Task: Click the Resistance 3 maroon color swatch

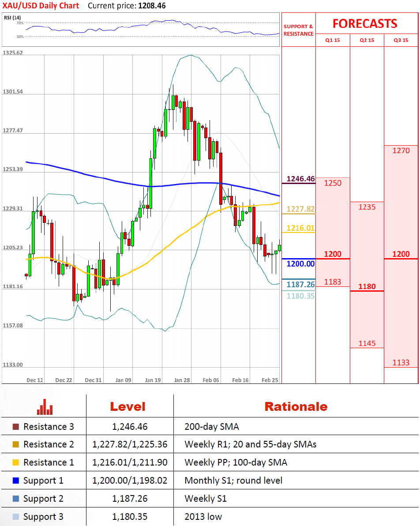Action: [15, 427]
